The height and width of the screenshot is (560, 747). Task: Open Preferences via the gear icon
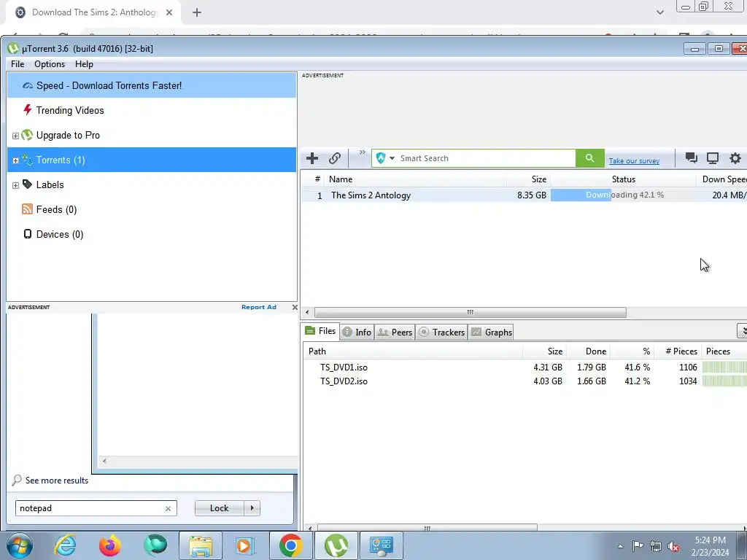[x=735, y=158]
